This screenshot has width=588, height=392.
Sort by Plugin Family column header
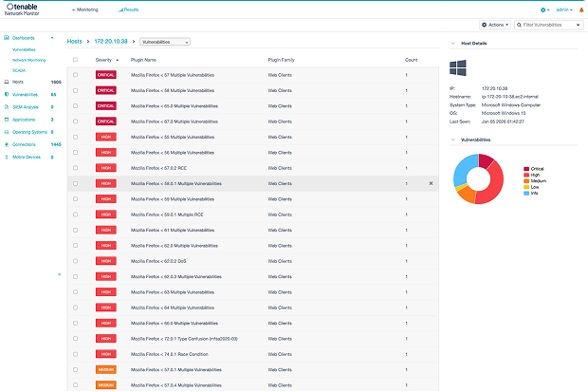click(282, 60)
